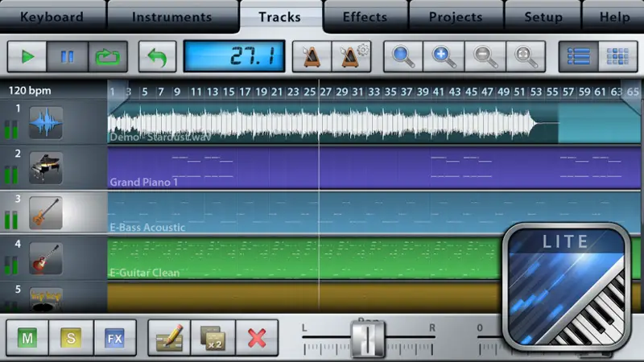Select the E-Bass Acoustic region
The image size is (644, 362).
(374, 213)
